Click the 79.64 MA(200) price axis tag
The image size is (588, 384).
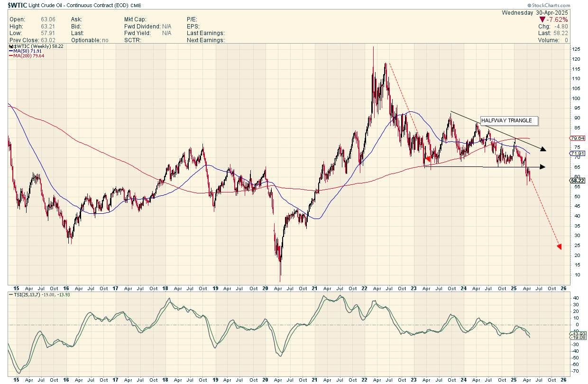point(578,138)
